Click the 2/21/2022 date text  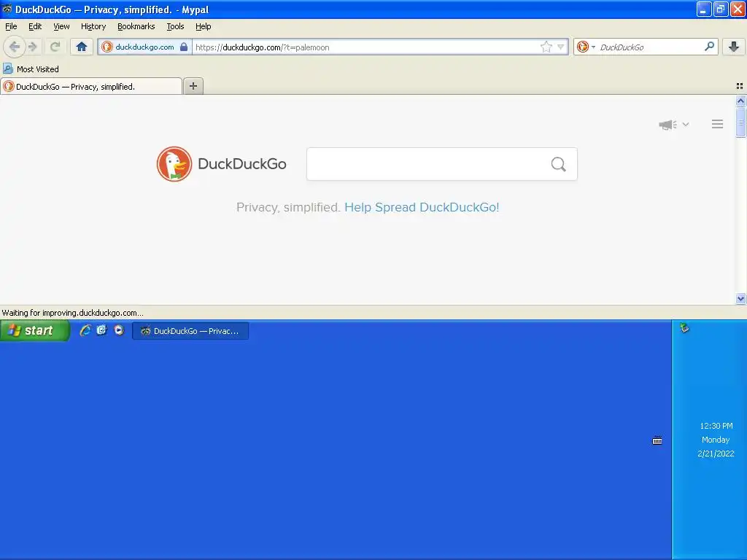[716, 454]
